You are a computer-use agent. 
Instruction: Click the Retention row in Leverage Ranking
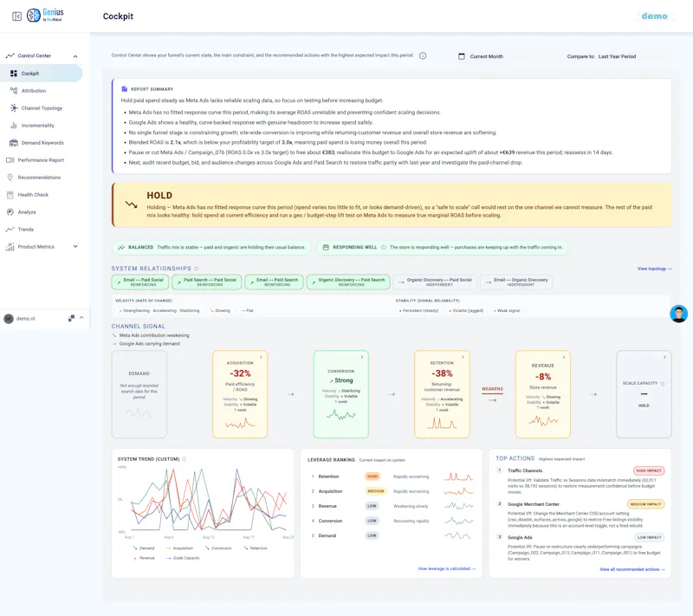[x=392, y=477]
